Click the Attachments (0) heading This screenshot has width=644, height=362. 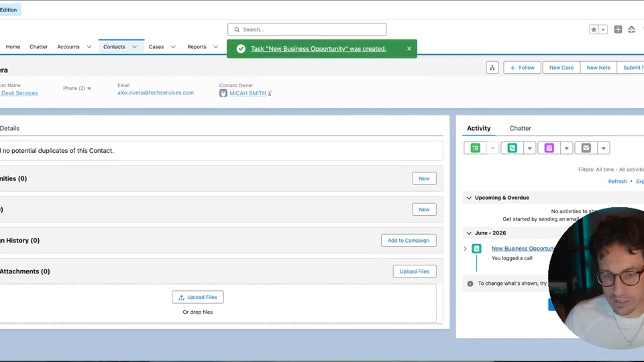(x=25, y=271)
